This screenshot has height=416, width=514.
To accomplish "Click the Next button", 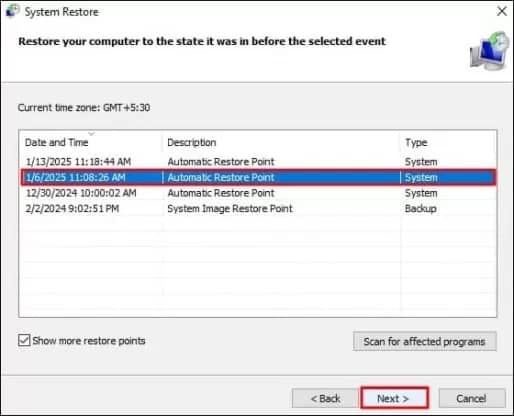I will click(394, 398).
